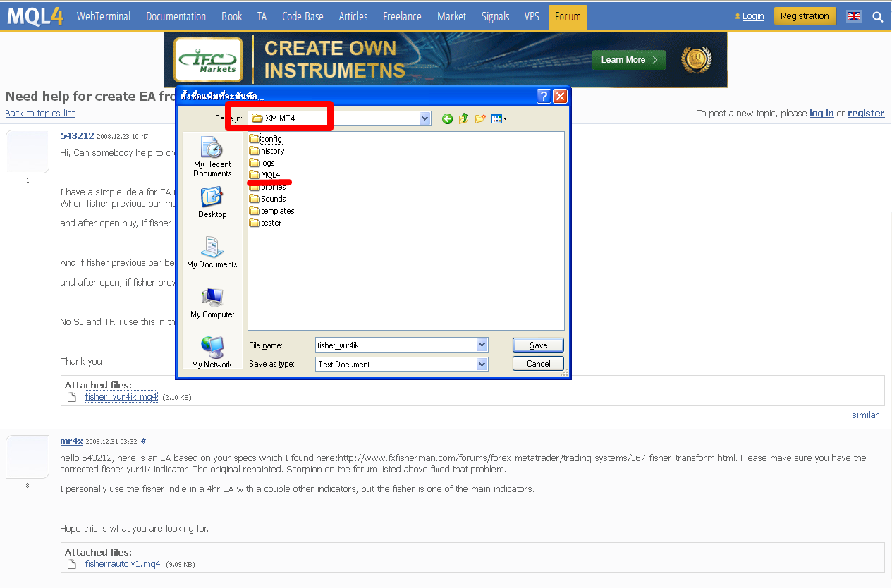The image size is (892, 588).
Task: Open the Book menu item
Action: click(x=232, y=16)
